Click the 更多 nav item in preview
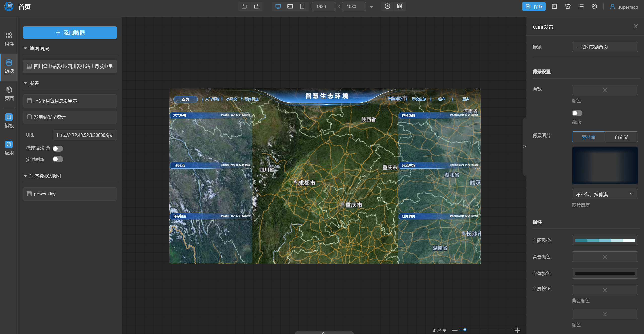 click(466, 99)
